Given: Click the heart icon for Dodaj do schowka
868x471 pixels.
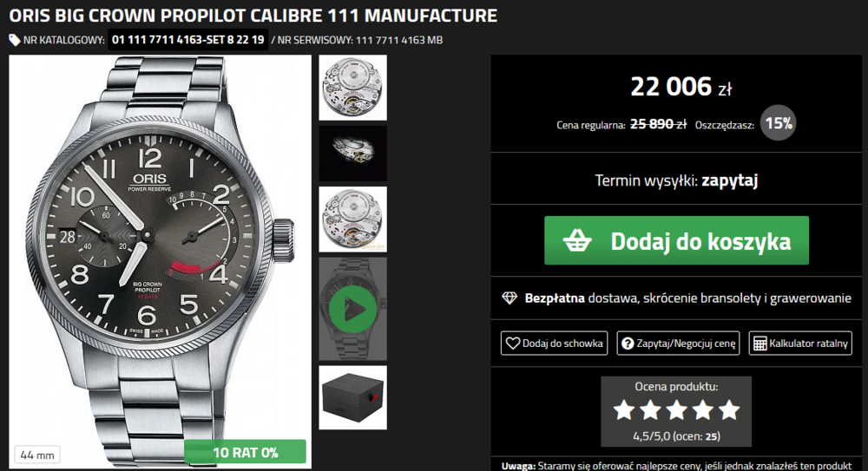Looking at the screenshot, I should point(512,343).
